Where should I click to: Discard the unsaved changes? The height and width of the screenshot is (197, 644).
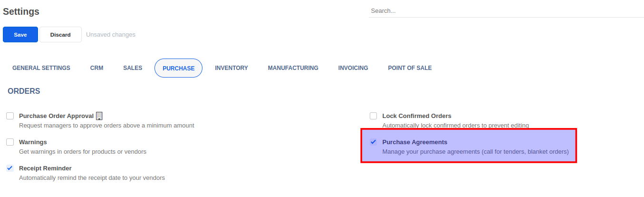pyautogui.click(x=60, y=35)
